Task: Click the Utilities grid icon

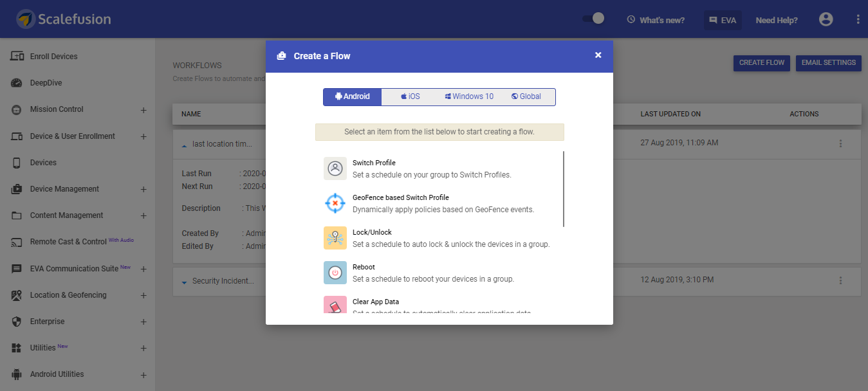Action: coord(17,348)
